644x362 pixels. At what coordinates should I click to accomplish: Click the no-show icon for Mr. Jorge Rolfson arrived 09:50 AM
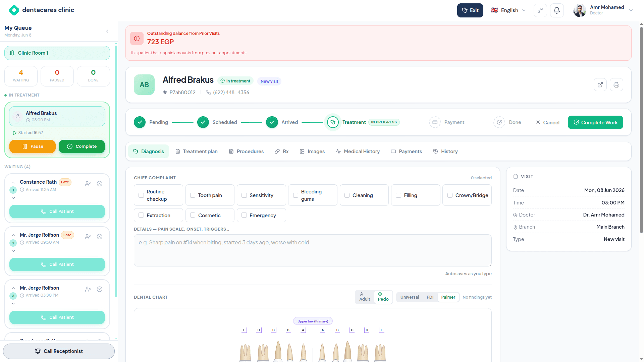click(x=88, y=237)
